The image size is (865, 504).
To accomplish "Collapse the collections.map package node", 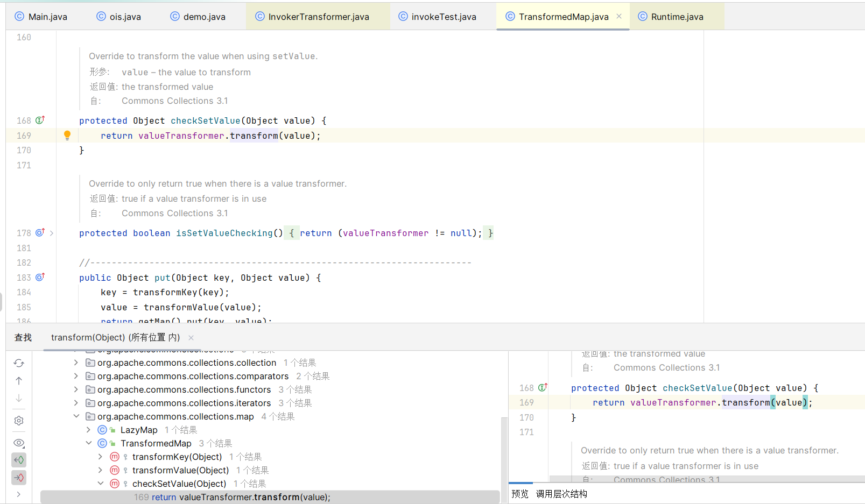I will 76,416.
